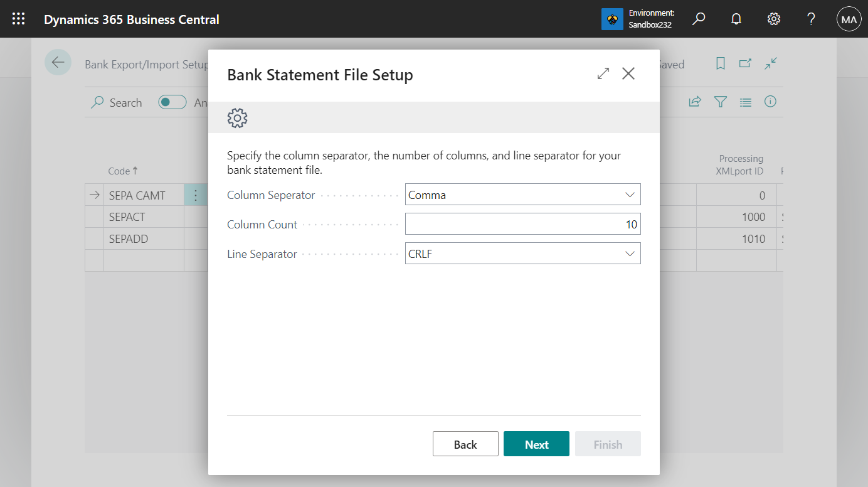Open the details info pane icon
This screenshot has width=868, height=487.
[x=770, y=102]
